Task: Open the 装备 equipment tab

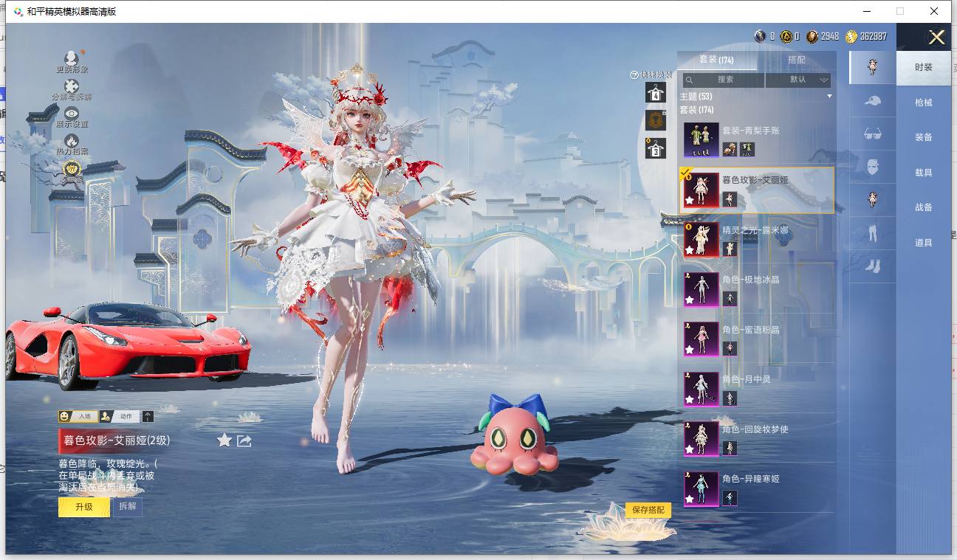Action: (x=924, y=137)
